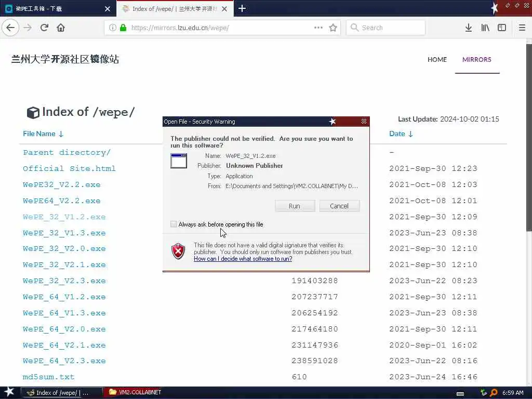The image size is (532, 399).
Task: Select Last Update 2024-10-02 01:15 text
Action: 448,119
